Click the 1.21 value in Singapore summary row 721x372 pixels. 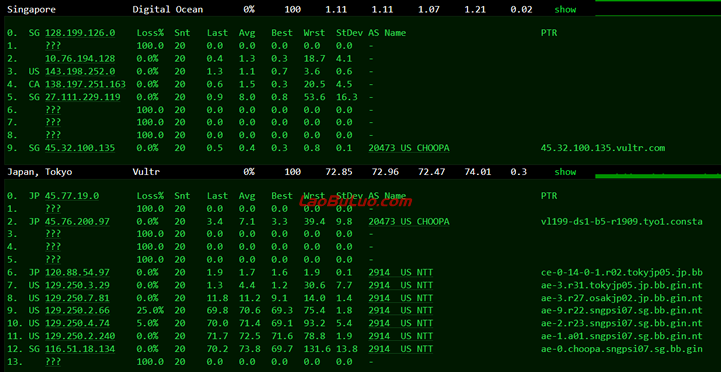point(475,9)
